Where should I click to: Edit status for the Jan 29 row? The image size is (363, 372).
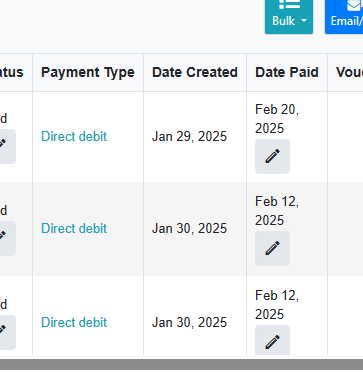point(7,146)
